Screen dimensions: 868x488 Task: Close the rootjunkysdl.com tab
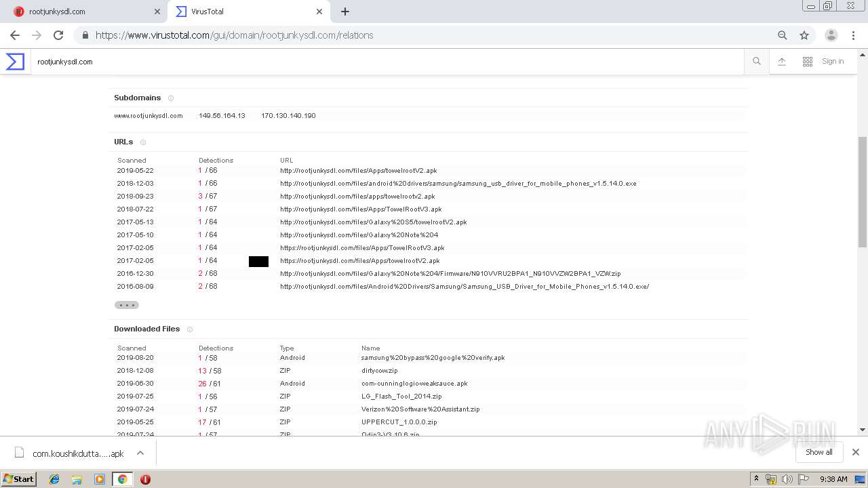click(157, 12)
